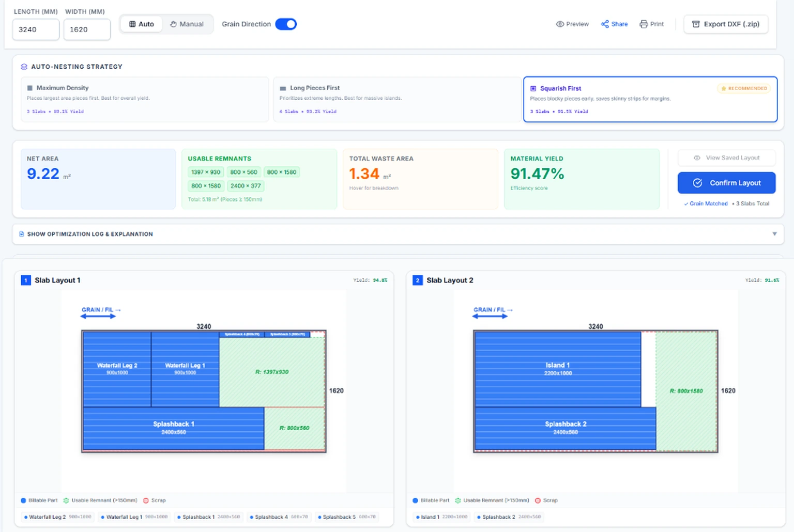Click the 1397 × 930 remnant chip
This screenshot has width=794, height=532.
point(206,172)
